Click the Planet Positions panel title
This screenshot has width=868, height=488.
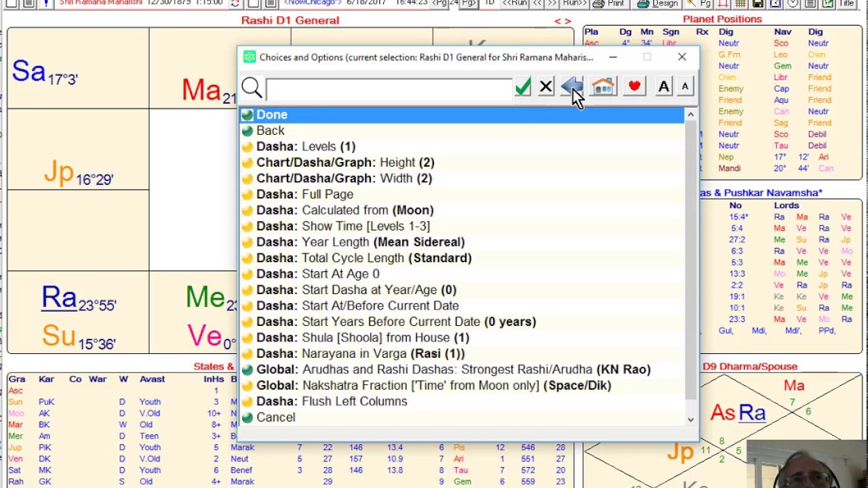(722, 19)
